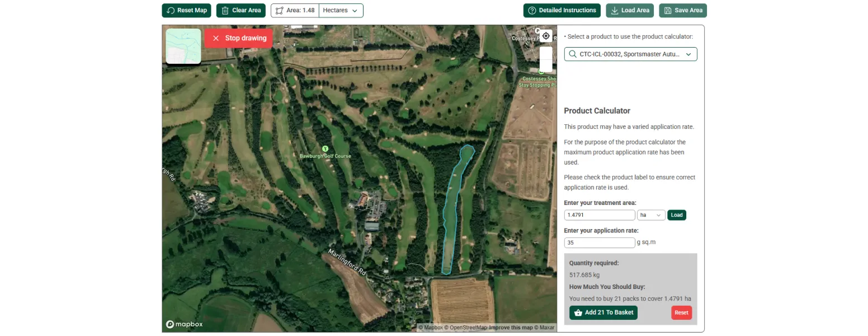Click the map zoom control on right edge
This screenshot has width=868, height=336.
[x=546, y=59]
